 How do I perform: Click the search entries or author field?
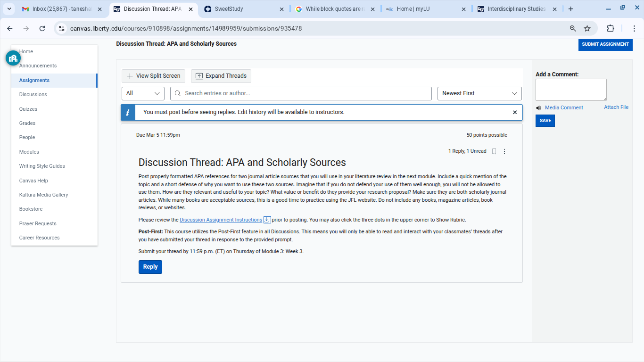(301, 93)
